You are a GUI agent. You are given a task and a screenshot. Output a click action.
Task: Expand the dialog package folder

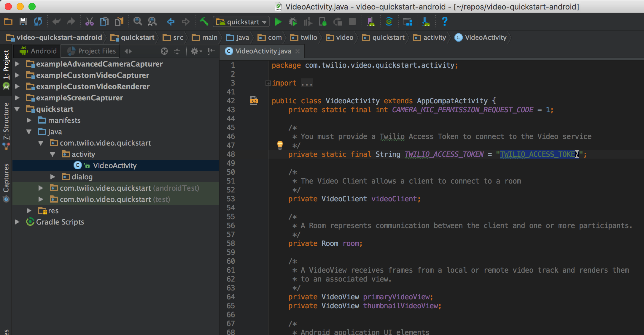(53, 177)
